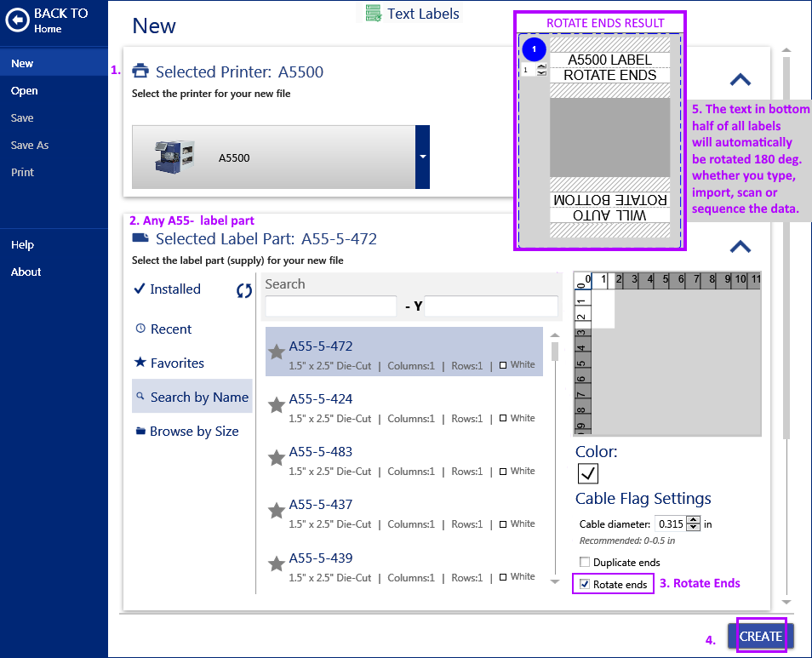Click the star icon beside A55-5-424
The height and width of the screenshot is (658, 812).
[276, 406]
